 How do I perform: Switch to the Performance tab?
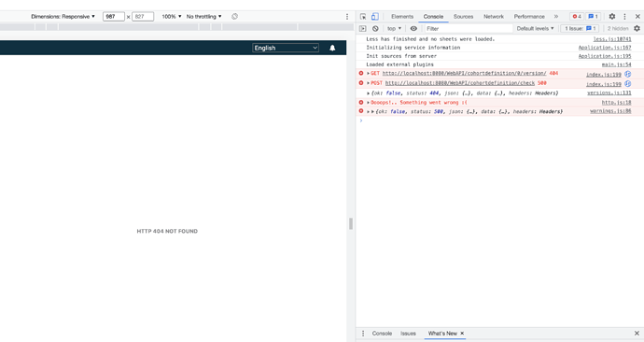click(529, 17)
